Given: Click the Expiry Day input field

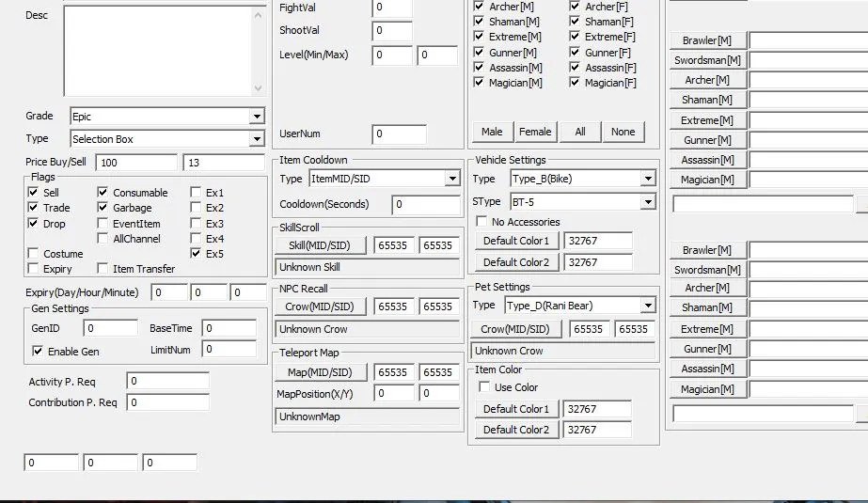Looking at the screenshot, I should click(169, 292).
